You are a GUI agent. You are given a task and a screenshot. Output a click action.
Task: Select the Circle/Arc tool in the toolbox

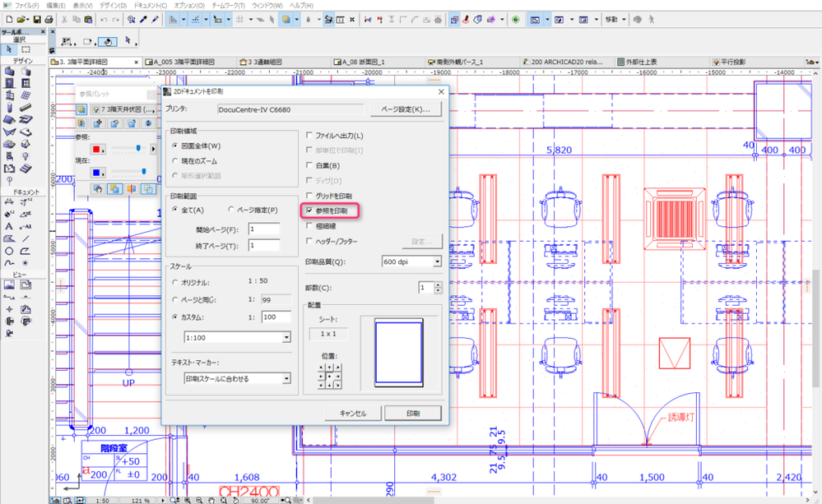click(x=9, y=251)
